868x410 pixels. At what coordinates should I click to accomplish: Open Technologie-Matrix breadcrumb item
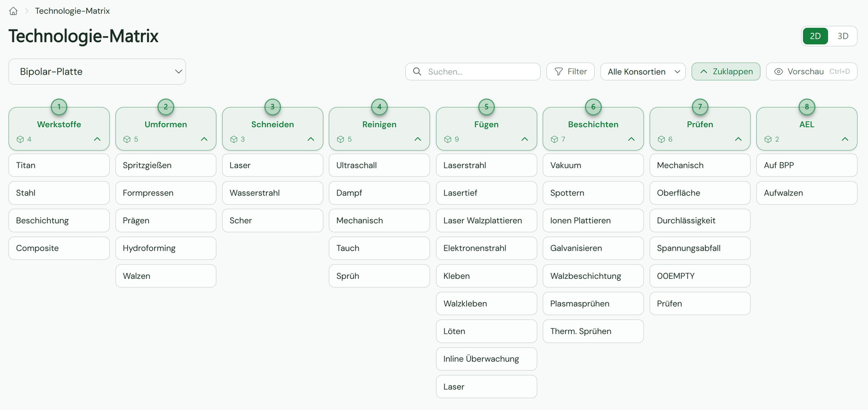(x=72, y=11)
